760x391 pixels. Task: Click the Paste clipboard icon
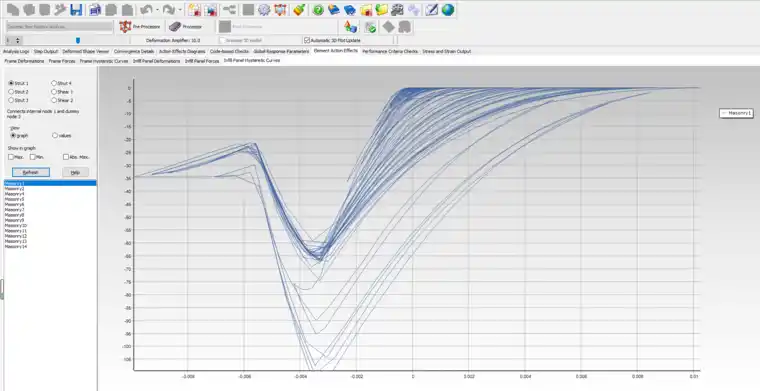[127, 9]
